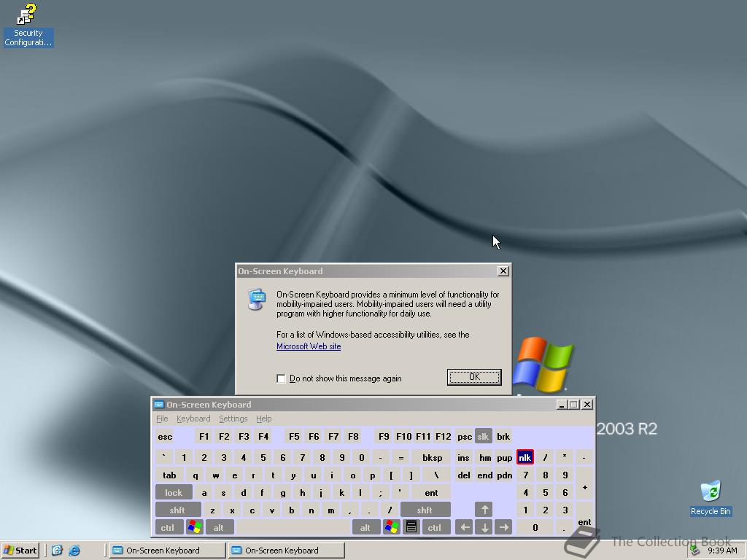Open Security Configuration desktop shortcut

coord(28,25)
